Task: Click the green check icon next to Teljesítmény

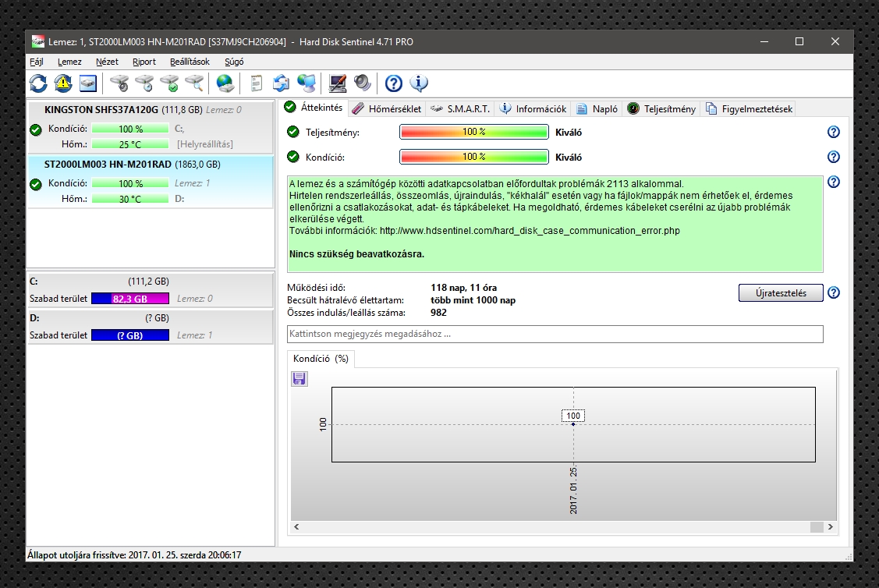Action: (x=292, y=132)
